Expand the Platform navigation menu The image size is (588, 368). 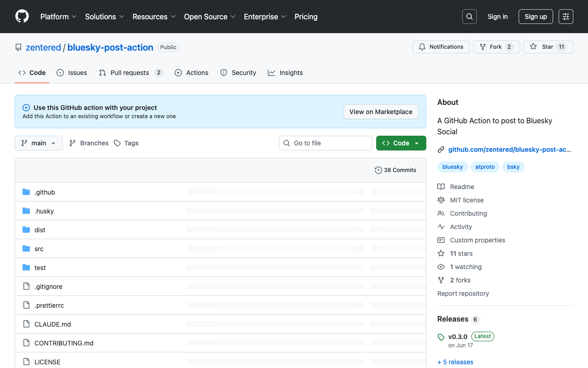(58, 17)
